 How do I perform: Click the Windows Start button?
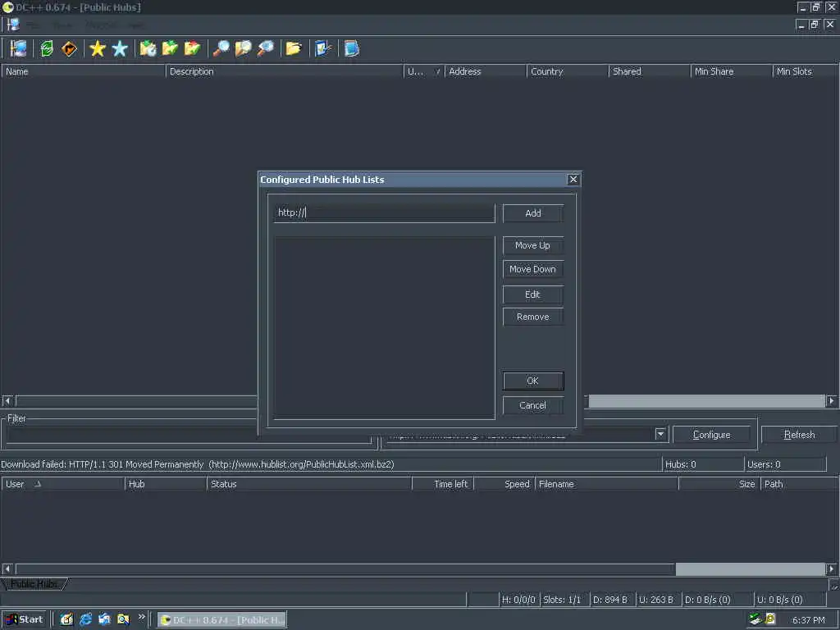click(25, 619)
